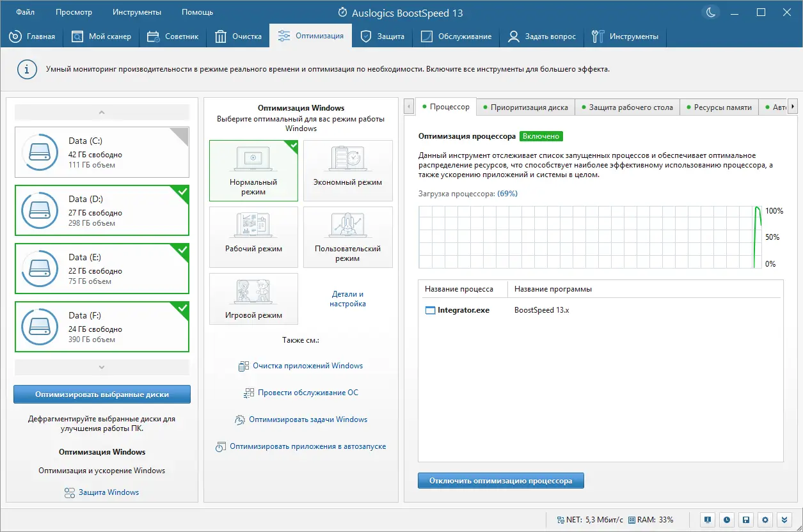The height and width of the screenshot is (532, 803).
Task: Open settings gear icon in status bar
Action: 765,520
